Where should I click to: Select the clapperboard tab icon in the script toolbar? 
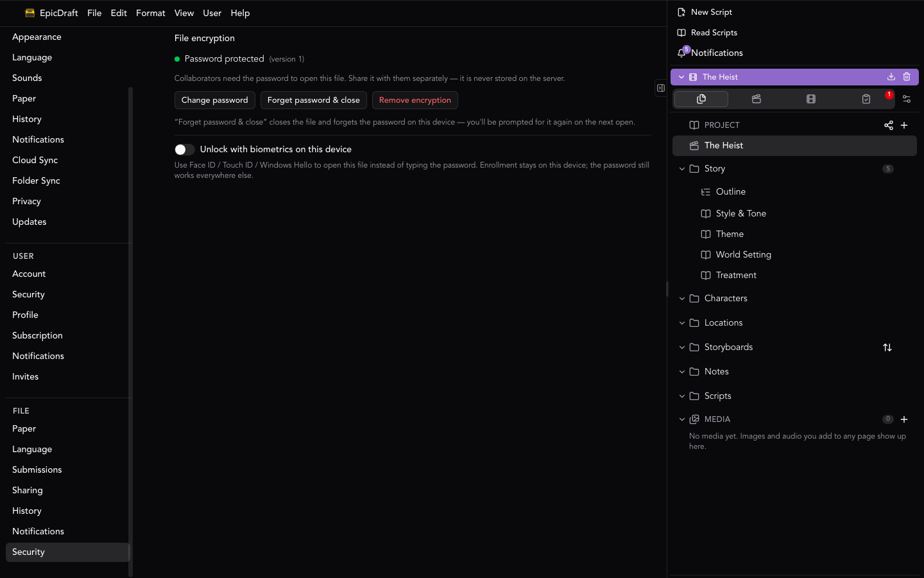click(x=757, y=99)
